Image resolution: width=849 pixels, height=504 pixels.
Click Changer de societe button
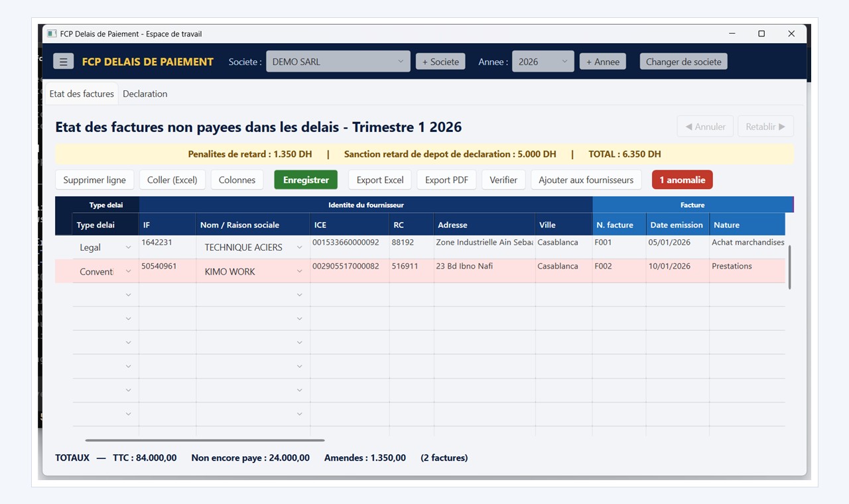[684, 62]
